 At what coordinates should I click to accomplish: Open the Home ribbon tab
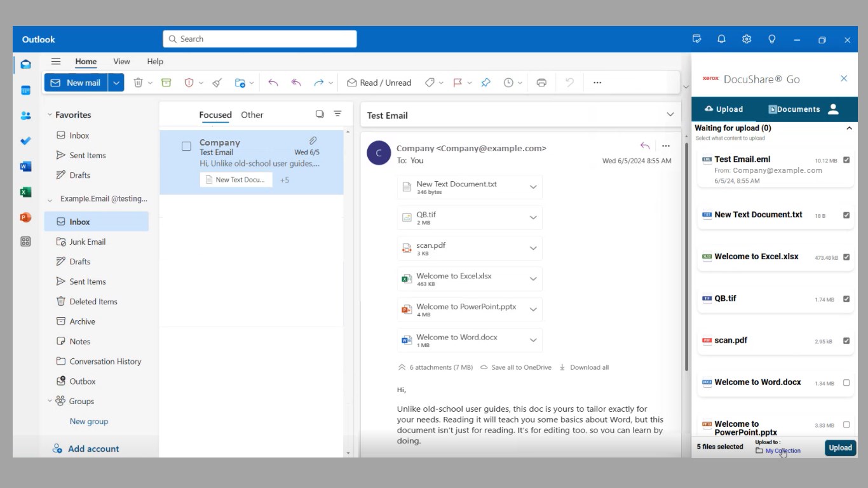pyautogui.click(x=86, y=62)
